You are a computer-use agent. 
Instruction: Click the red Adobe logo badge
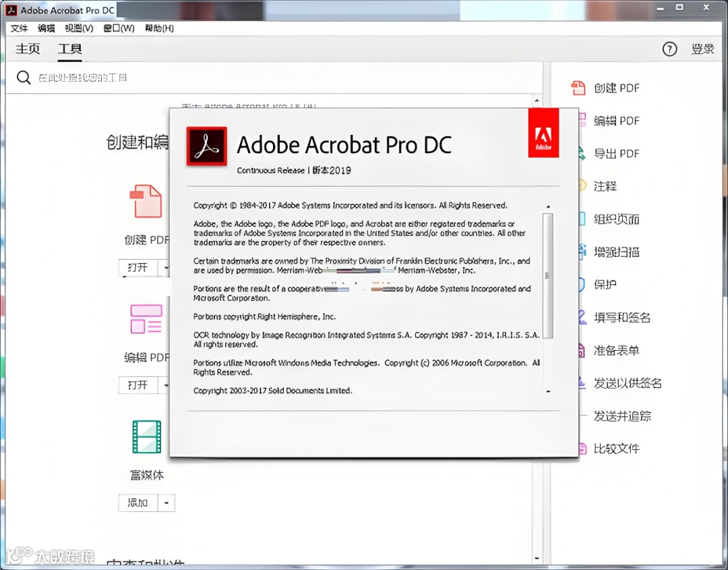(543, 133)
